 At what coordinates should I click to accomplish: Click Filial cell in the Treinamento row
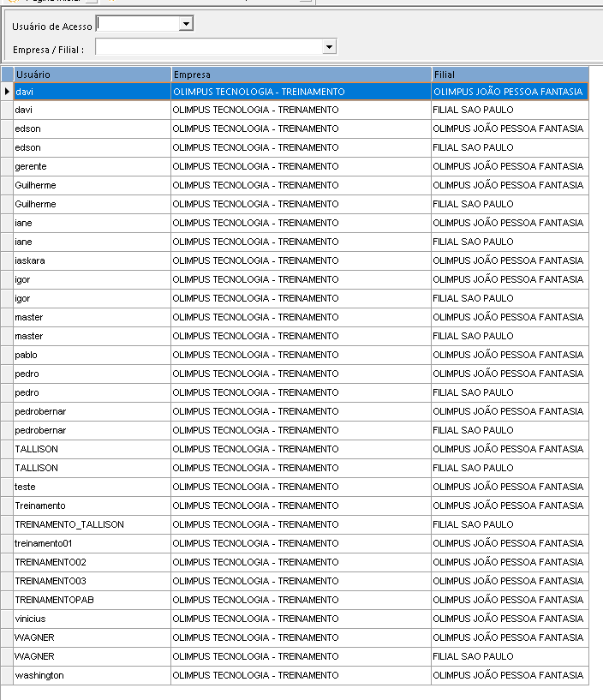(510, 506)
